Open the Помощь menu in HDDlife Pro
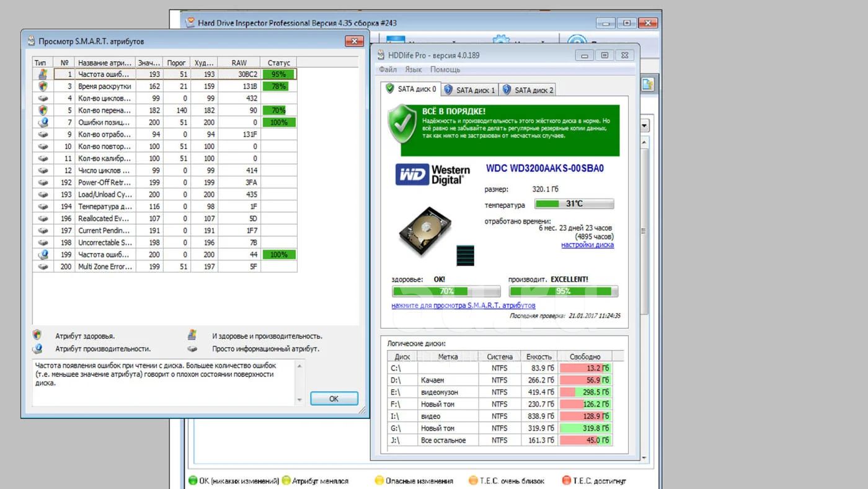This screenshot has width=868, height=489. tap(445, 70)
